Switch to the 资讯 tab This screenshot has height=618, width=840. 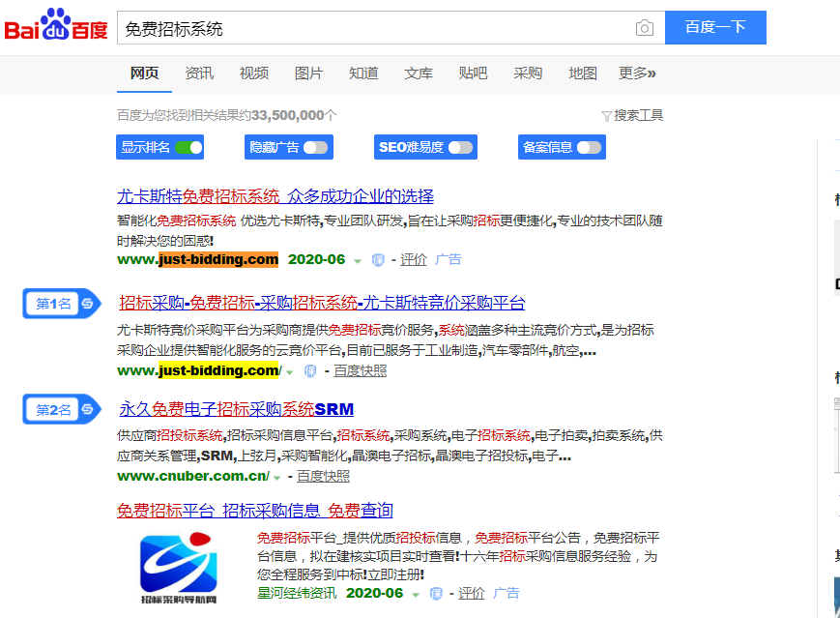[199, 74]
